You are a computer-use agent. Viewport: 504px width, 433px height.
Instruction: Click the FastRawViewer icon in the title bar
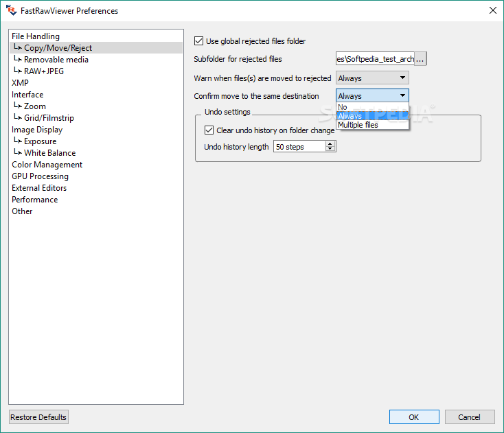11,10
